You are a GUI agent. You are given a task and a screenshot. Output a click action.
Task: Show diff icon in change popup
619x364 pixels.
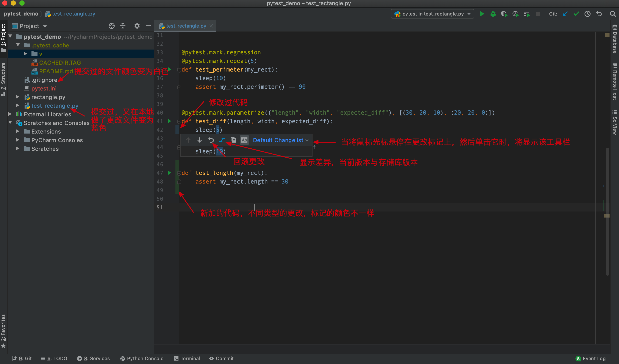click(x=222, y=140)
